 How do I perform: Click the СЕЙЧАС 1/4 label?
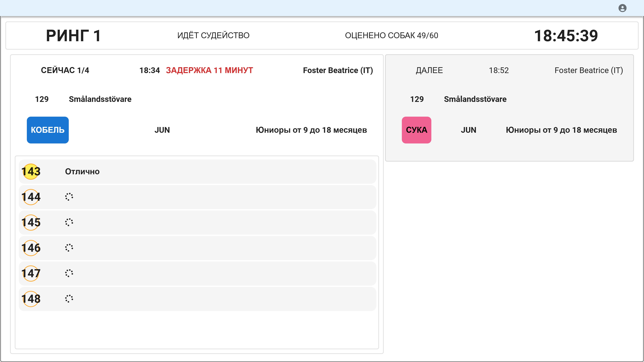[65, 70]
